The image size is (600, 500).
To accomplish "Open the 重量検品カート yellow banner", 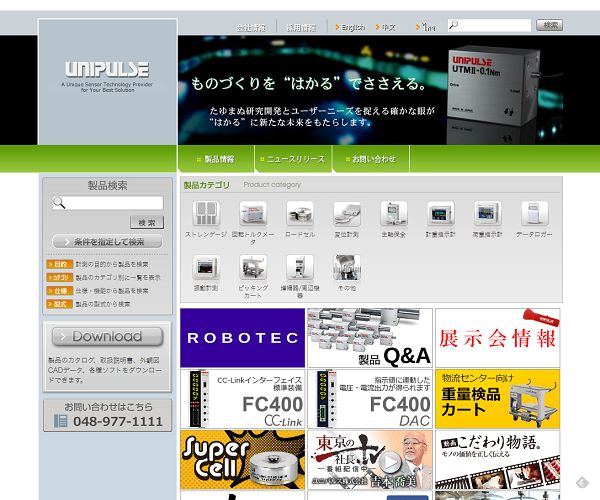I will click(x=497, y=399).
